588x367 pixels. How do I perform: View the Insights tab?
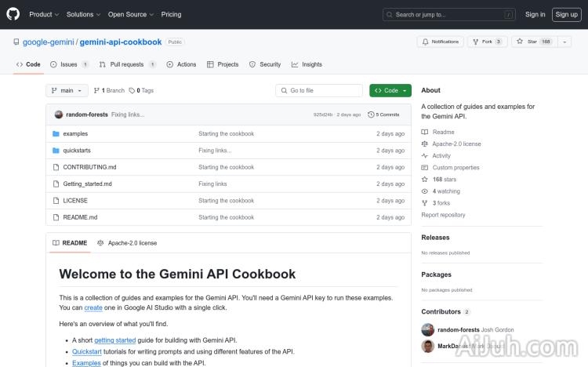[x=307, y=64]
